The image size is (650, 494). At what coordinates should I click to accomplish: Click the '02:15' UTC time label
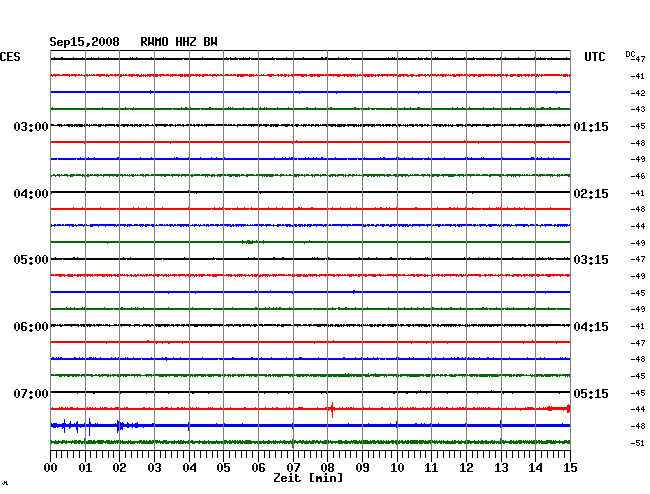[591, 194]
